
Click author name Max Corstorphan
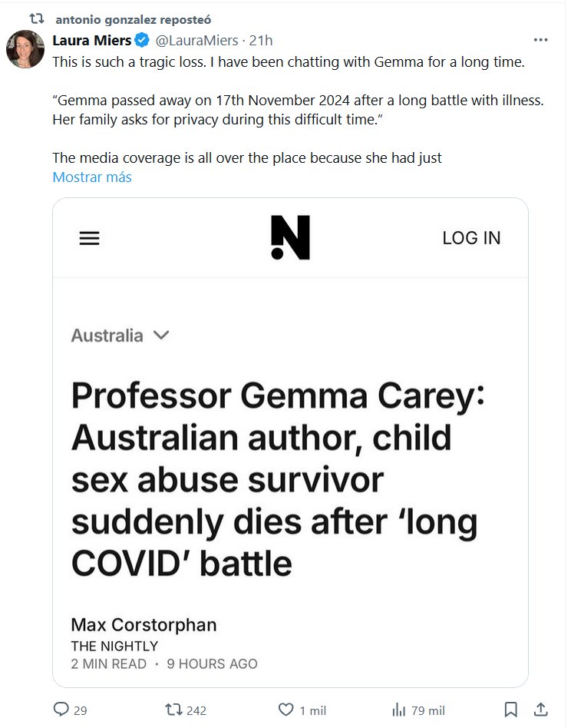click(144, 624)
